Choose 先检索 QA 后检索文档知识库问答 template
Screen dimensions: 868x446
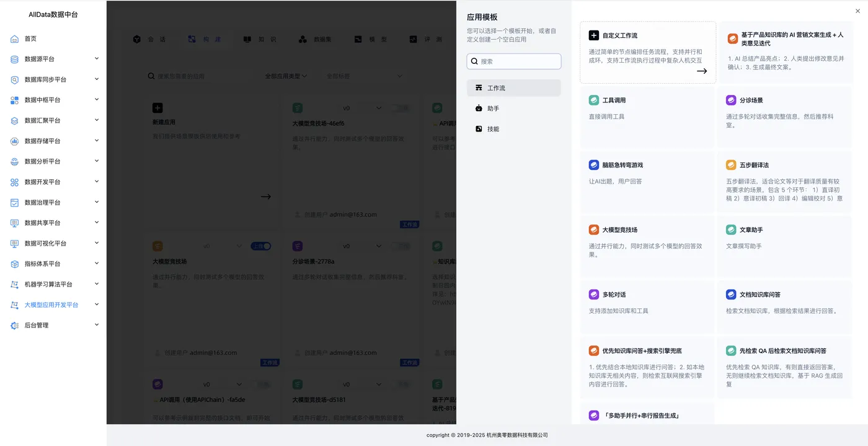[784, 367]
